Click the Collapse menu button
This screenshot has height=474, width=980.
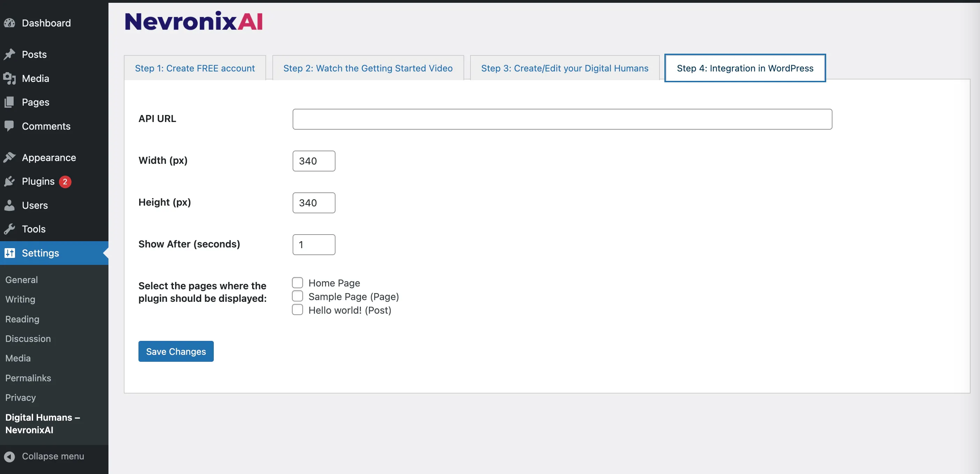tap(54, 457)
